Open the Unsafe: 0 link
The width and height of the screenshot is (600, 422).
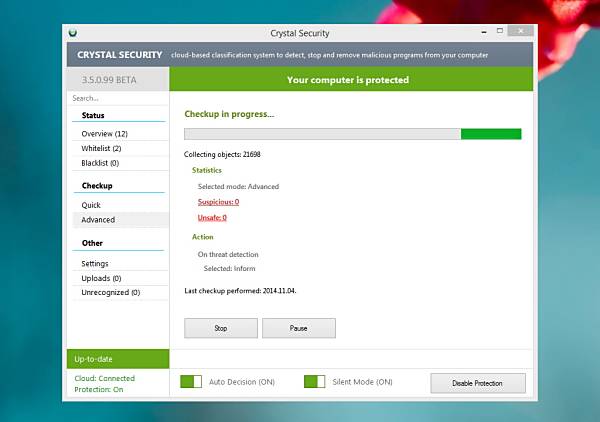(212, 218)
